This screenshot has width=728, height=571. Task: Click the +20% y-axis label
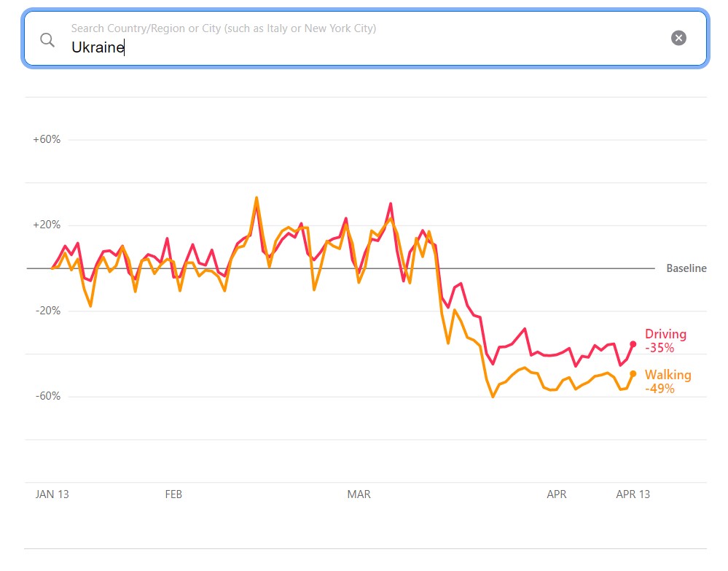pos(47,225)
